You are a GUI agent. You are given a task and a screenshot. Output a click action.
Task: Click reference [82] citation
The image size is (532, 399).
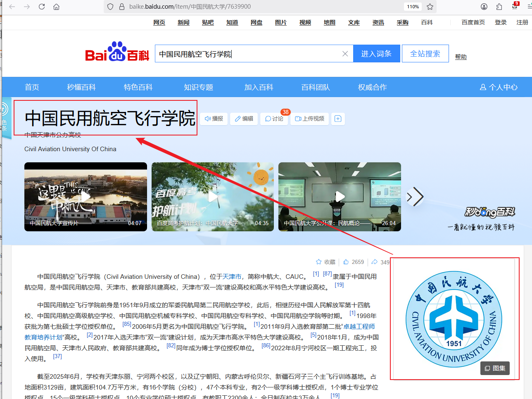171,346
